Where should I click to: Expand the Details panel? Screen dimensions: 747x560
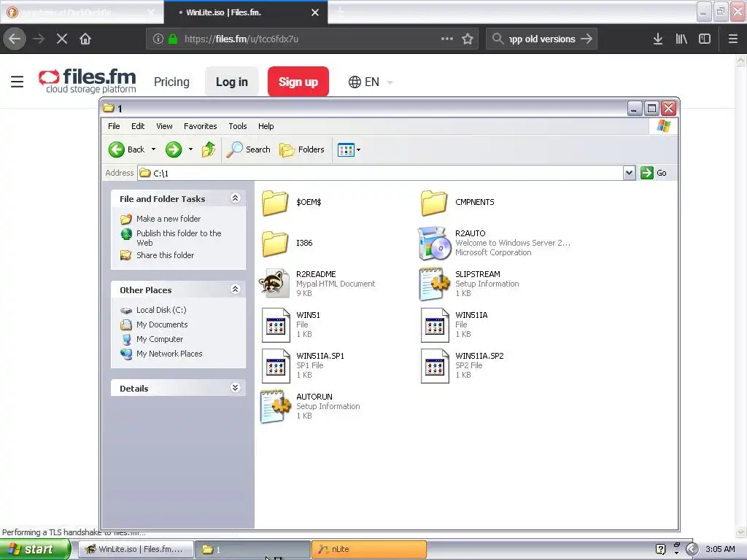[x=235, y=388]
